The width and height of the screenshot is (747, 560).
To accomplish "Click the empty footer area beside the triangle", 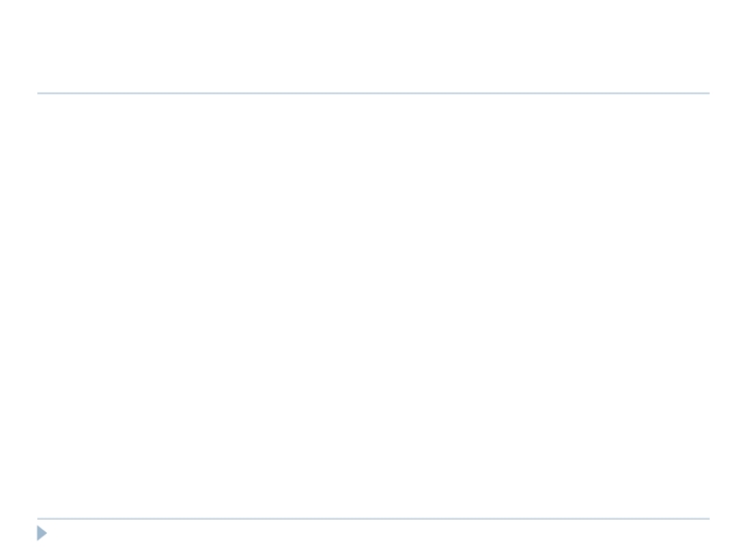I will 187,537.
